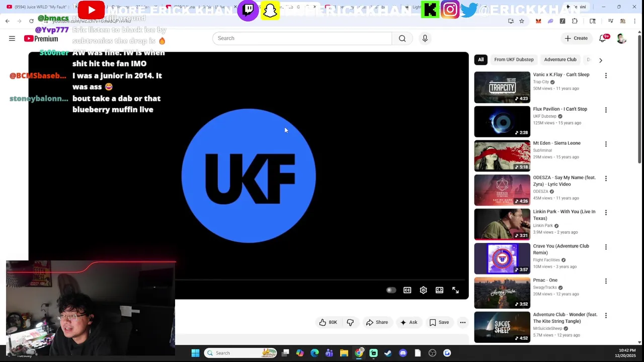Open options for Linkin Park video
Screen dimensions: 644x362
606,213
